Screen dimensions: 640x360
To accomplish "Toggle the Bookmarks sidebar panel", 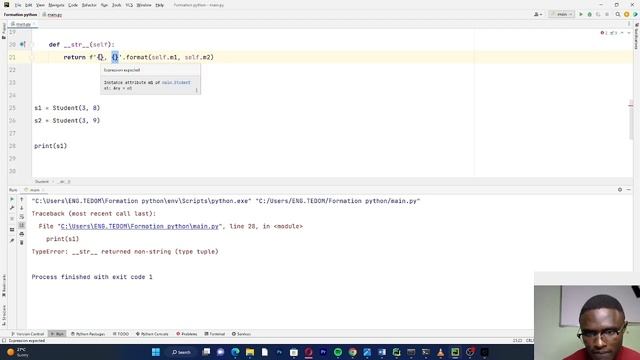I will coord(4,285).
